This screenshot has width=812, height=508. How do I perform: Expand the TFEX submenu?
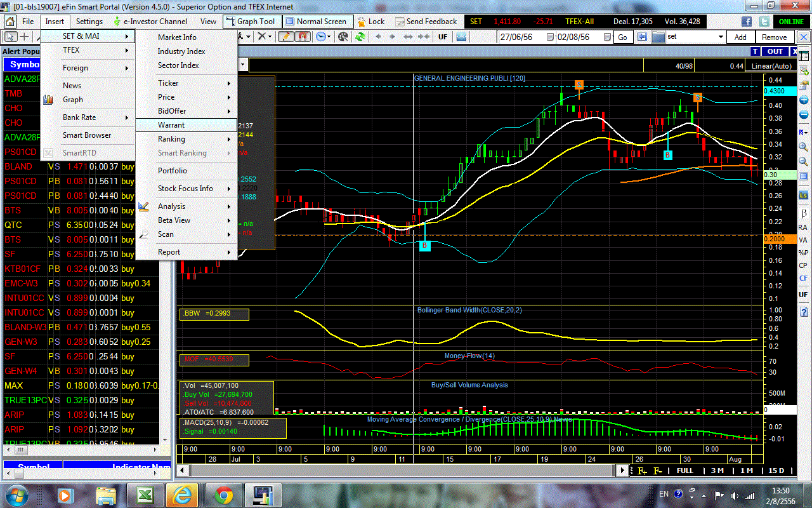click(88, 50)
